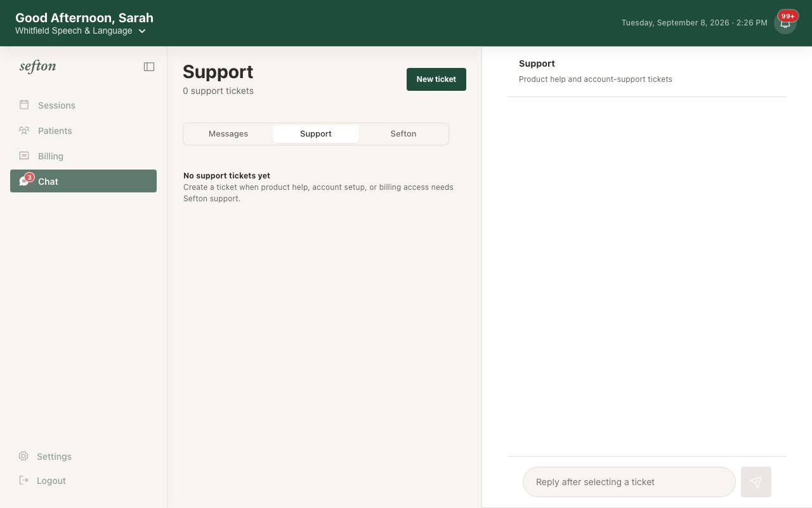The width and height of the screenshot is (812, 508).
Task: Click the '0 support tickets' text
Action: [218, 91]
